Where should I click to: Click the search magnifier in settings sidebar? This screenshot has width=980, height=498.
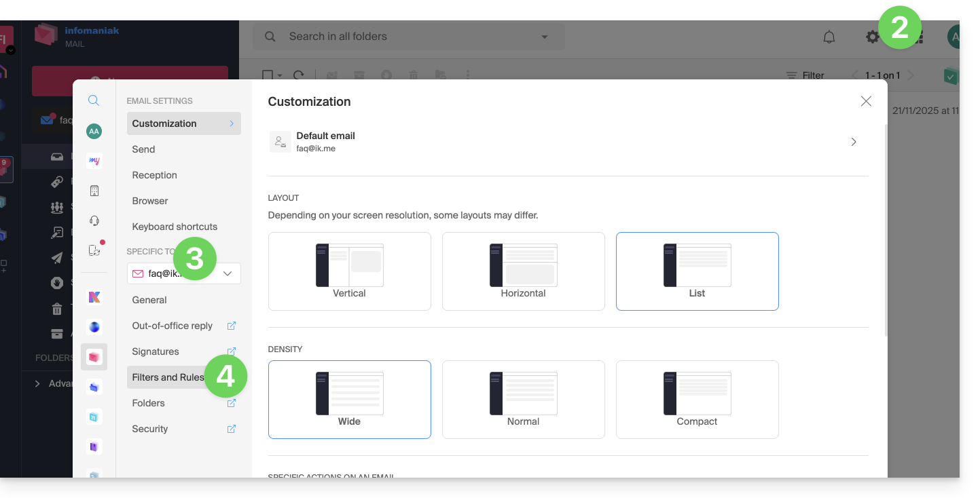coord(94,100)
